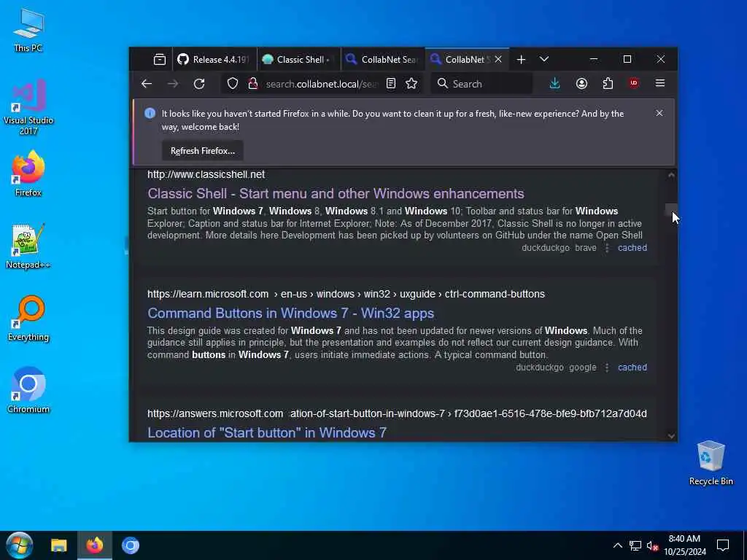The image size is (747, 560).
Task: Open cached copy of Command Buttons result
Action: coord(632,367)
